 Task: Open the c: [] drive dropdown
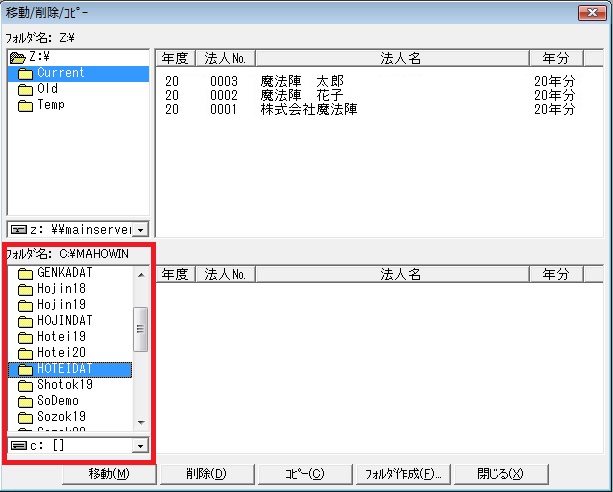pyautogui.click(x=140, y=445)
